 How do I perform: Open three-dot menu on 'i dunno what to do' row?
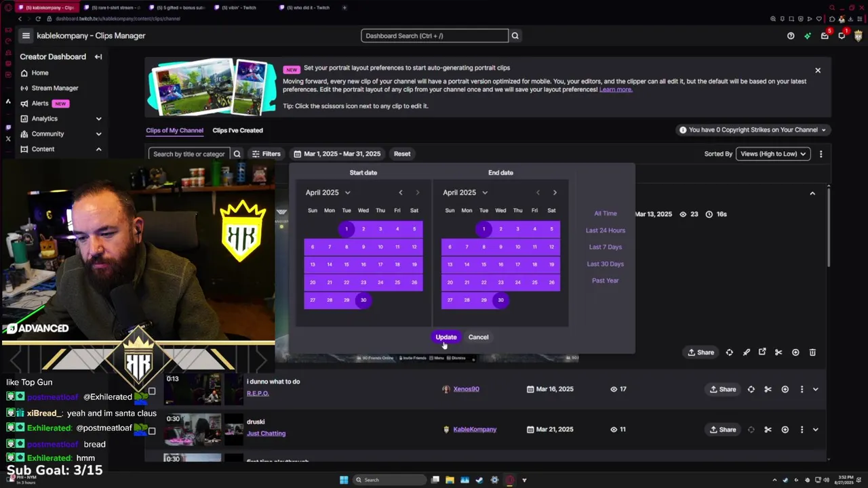pos(802,390)
